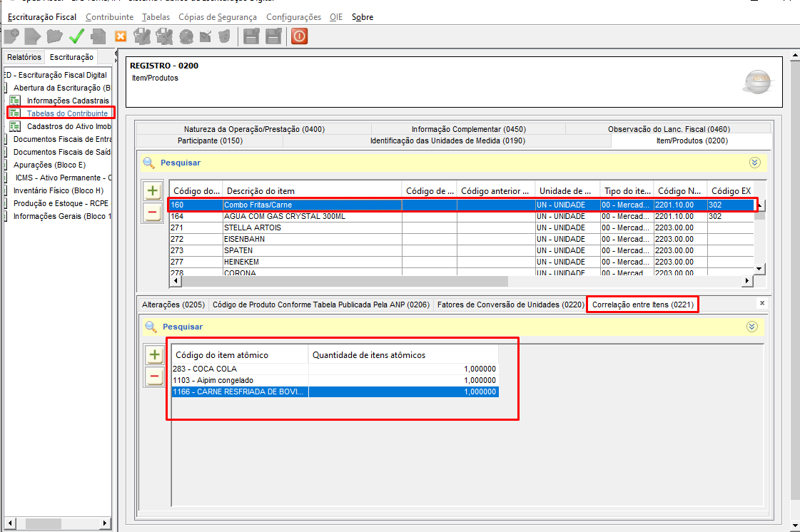This screenshot has width=800, height=532.
Task: Click the orange X toolbar icon
Action: pos(121,36)
